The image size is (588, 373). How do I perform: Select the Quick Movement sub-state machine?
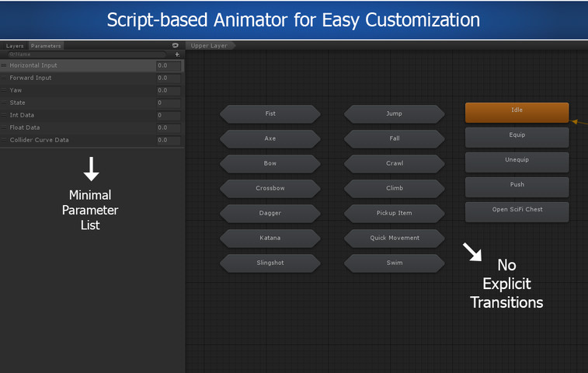tap(394, 239)
